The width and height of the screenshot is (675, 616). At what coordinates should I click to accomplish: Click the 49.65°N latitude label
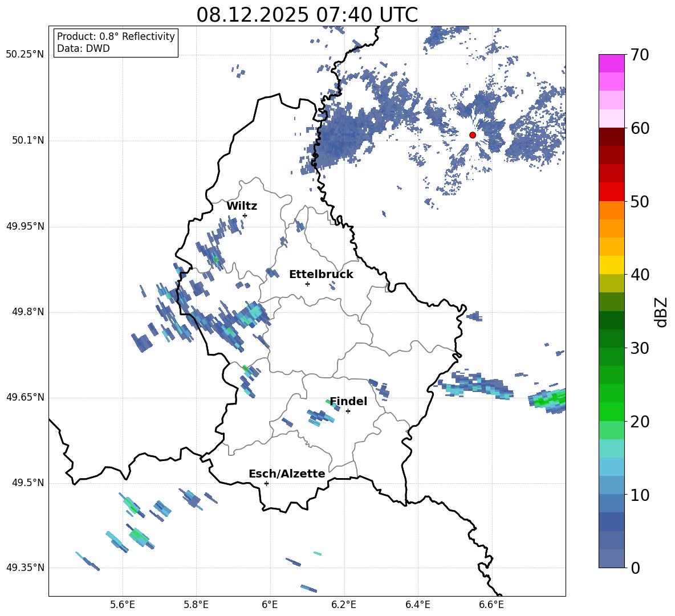[25, 397]
